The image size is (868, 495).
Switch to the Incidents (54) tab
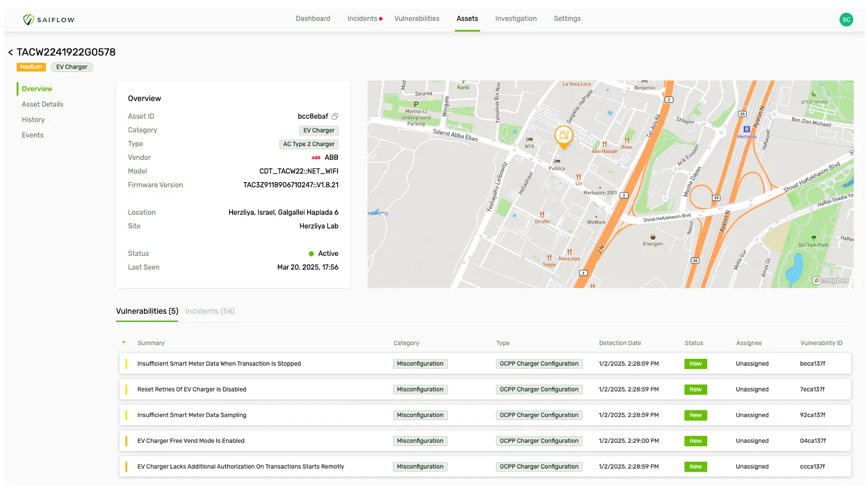pos(210,311)
